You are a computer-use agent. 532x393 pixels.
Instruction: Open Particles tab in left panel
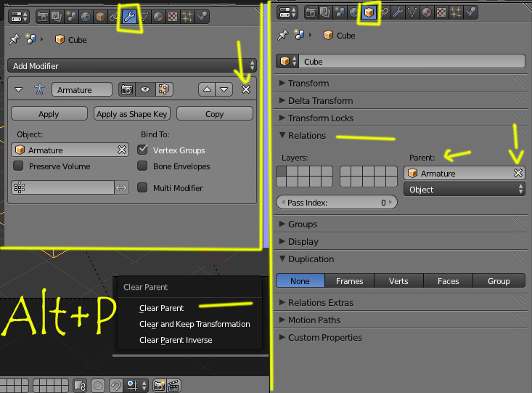pyautogui.click(x=187, y=17)
